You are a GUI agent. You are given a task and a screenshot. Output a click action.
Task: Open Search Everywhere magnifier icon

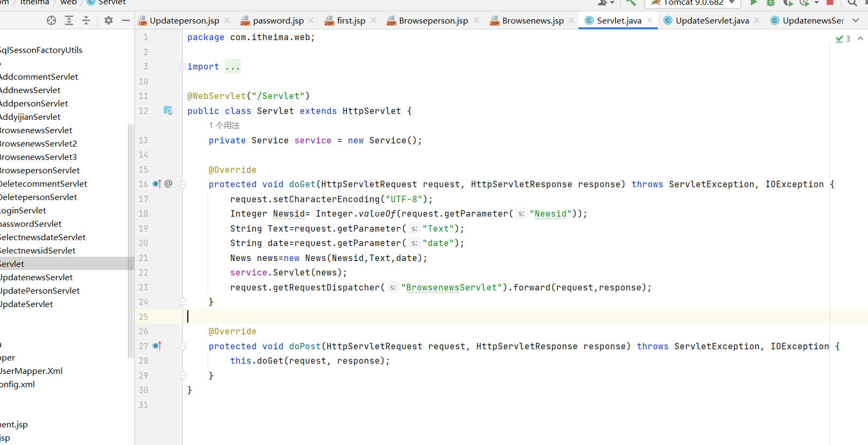852,3
